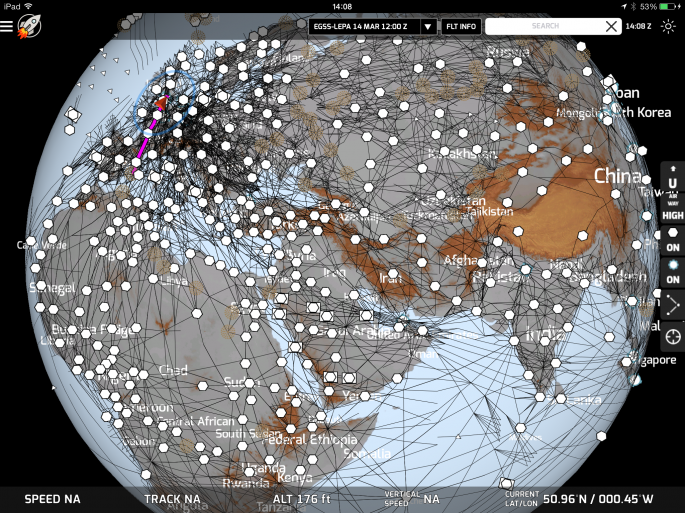This screenshot has width=685, height=513.
Task: Clear the search field with X
Action: [611, 27]
